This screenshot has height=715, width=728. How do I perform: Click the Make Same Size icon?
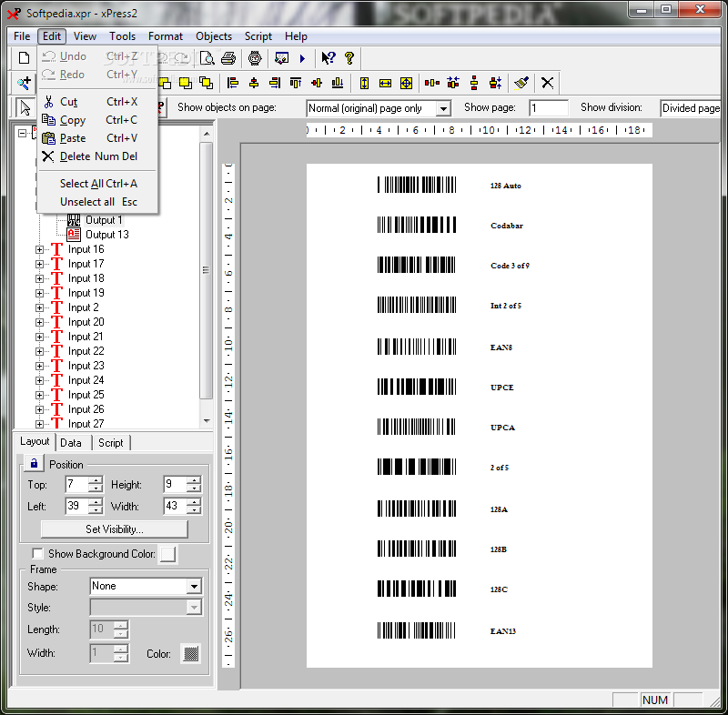click(x=406, y=83)
